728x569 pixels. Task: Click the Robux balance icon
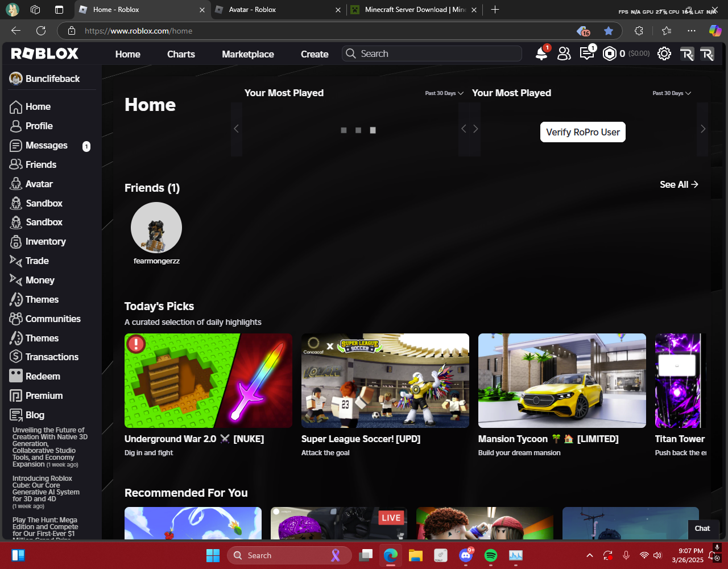[x=610, y=53]
